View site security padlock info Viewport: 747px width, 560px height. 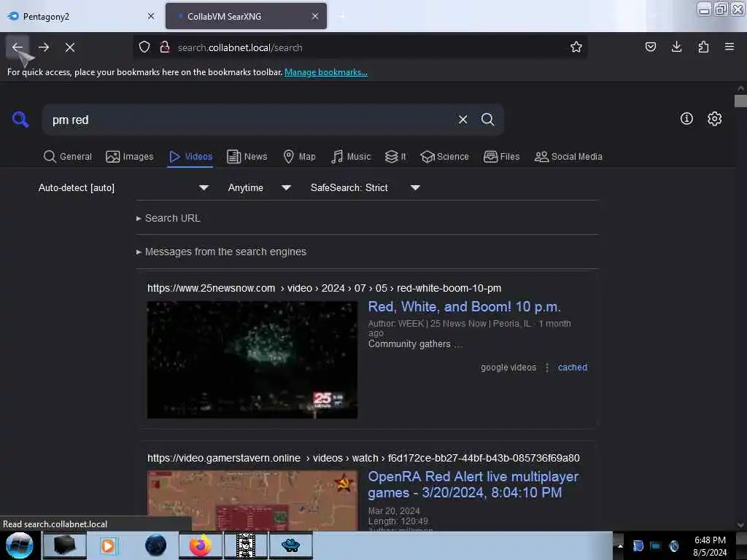tap(165, 47)
